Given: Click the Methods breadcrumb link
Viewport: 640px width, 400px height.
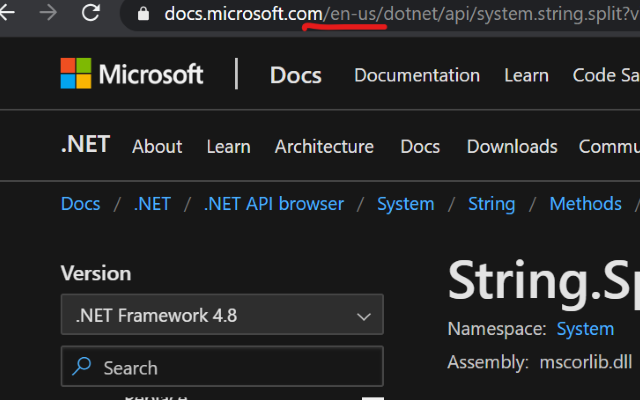Looking at the screenshot, I should coord(586,203).
